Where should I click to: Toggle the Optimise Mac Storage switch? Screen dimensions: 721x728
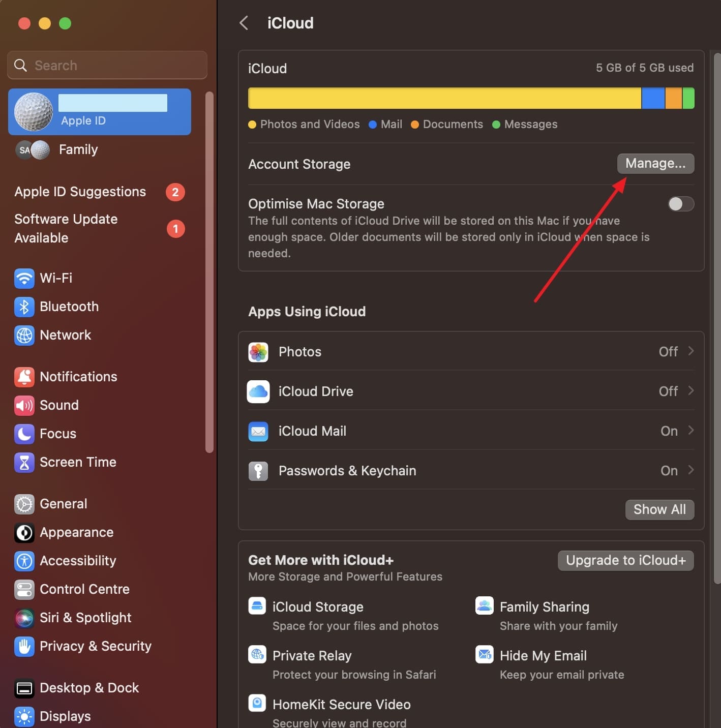[x=681, y=204]
